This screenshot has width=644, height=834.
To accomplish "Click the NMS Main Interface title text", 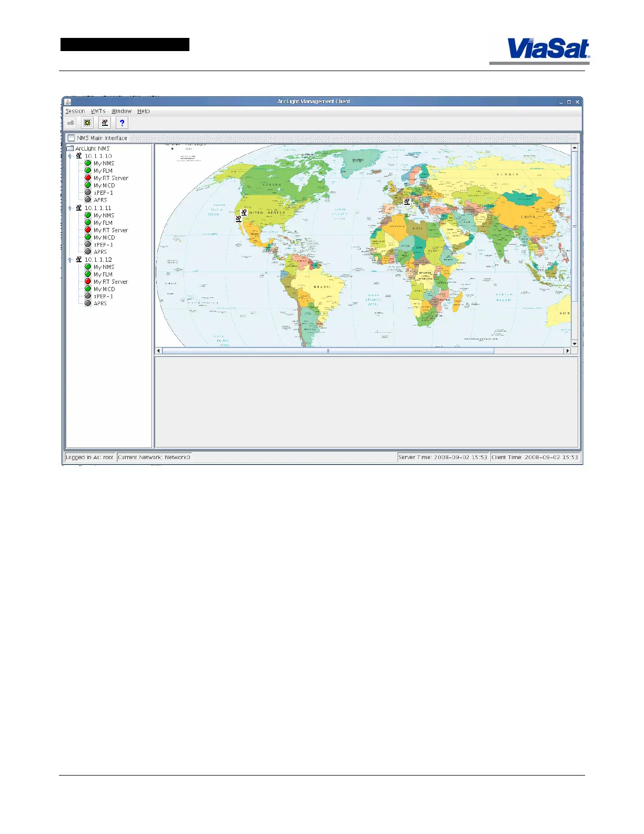I will click(x=102, y=138).
